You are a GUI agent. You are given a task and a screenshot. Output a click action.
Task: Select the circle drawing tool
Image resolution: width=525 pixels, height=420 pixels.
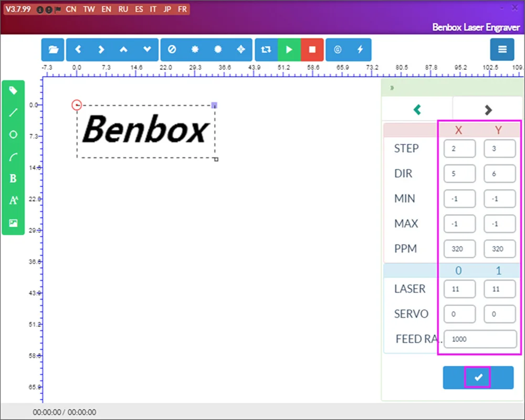pyautogui.click(x=13, y=134)
